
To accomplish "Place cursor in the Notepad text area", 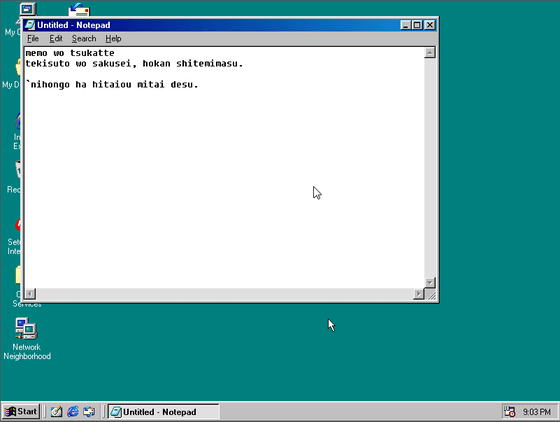I will tap(224, 167).
